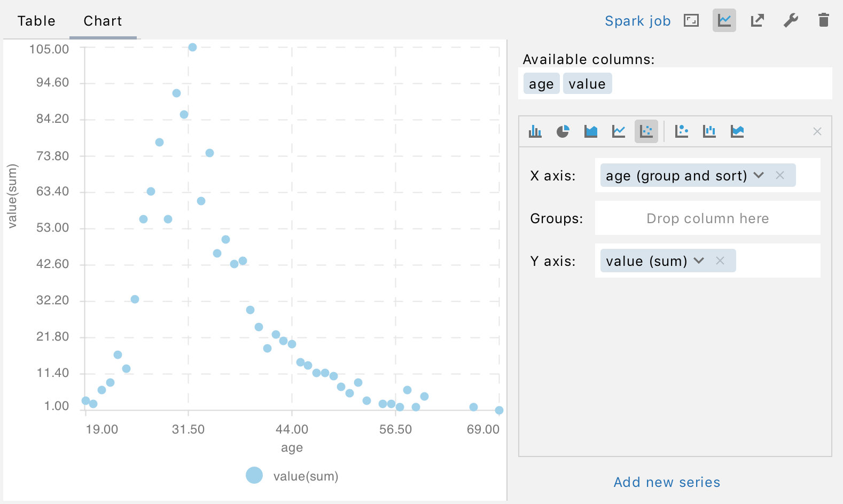Open the Spark job link
843x504 pixels.
(637, 21)
